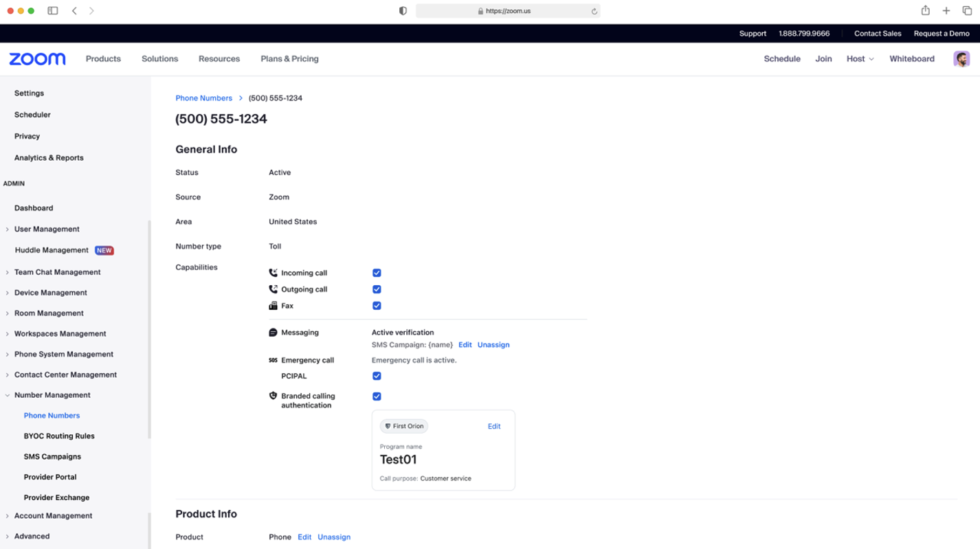The image size is (980, 549).
Task: Uncheck the Incoming call checkbox
Action: click(377, 273)
